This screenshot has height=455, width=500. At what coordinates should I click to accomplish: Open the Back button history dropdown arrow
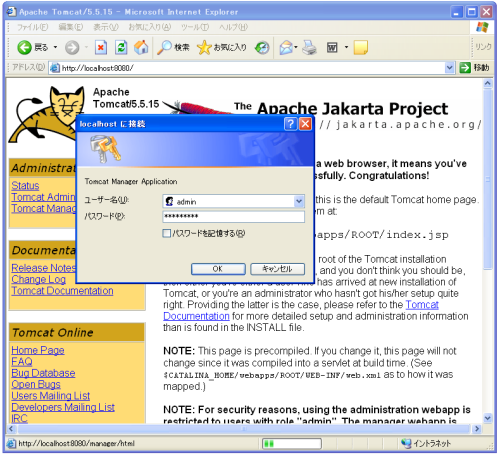click(x=55, y=47)
